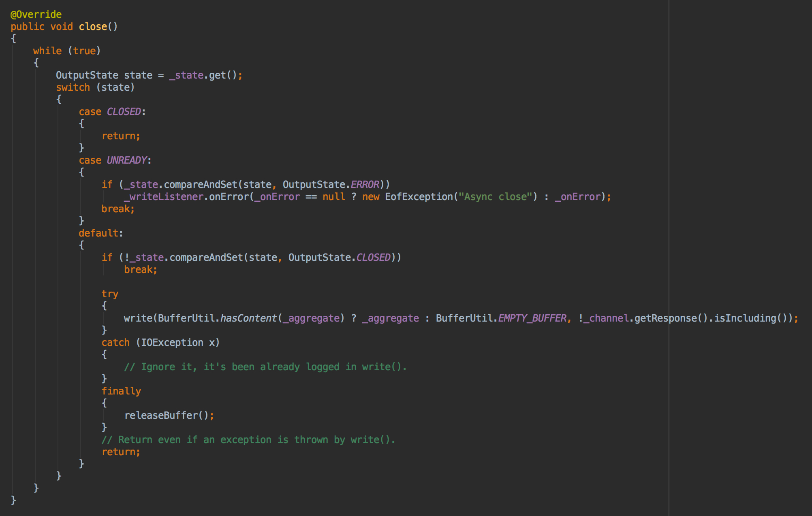This screenshot has width=812, height=516.
Task: Click 'public void' keywords
Action: 42,27
